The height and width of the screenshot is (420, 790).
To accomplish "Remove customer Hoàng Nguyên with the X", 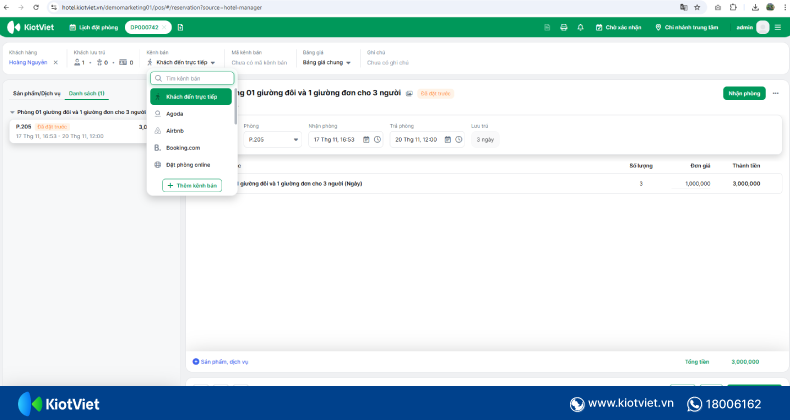I will point(55,62).
